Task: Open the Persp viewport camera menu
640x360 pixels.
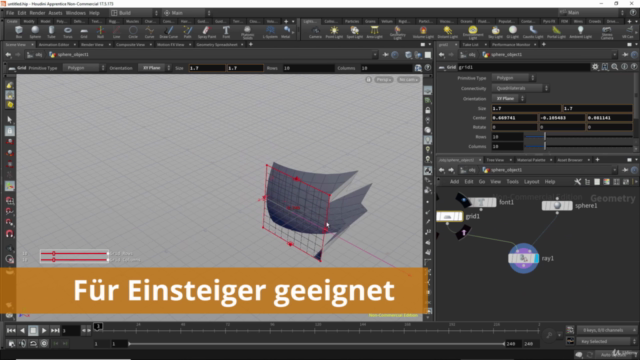Action: [384, 80]
